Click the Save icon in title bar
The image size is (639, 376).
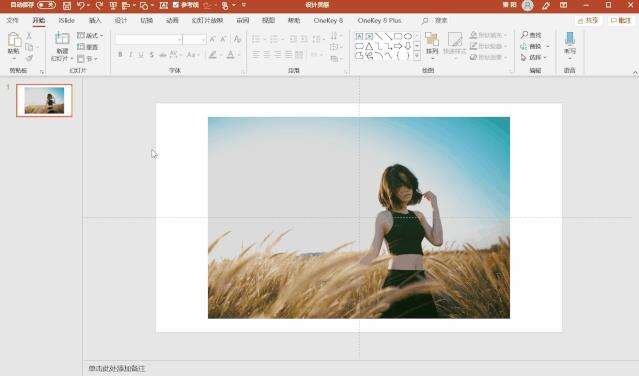click(67, 5)
